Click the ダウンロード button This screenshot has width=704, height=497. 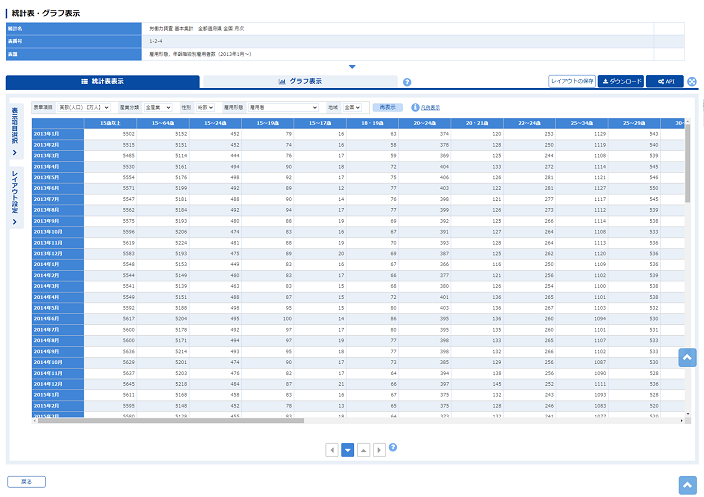tap(620, 81)
